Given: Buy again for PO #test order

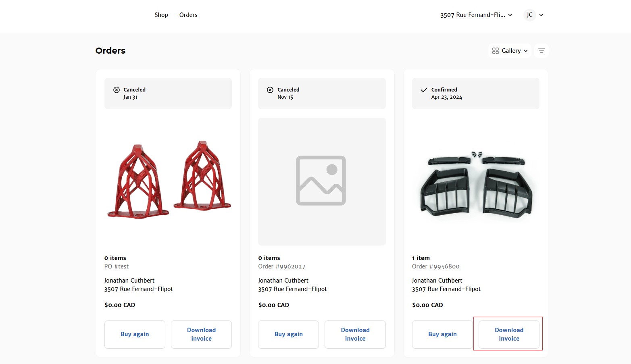Looking at the screenshot, I should [135, 334].
